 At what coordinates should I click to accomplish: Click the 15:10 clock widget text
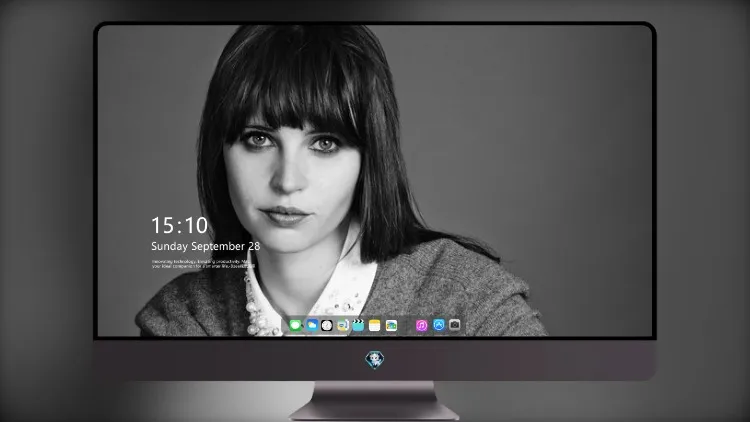pos(179,225)
